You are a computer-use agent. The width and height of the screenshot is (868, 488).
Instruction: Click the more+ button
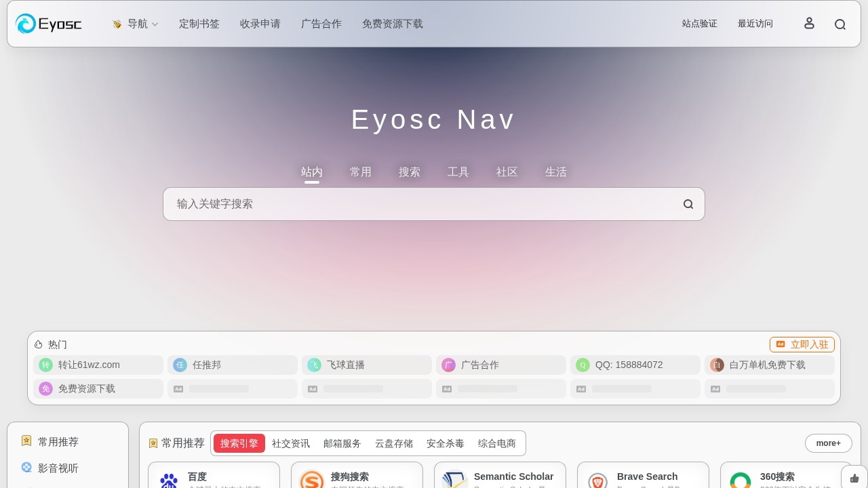pyautogui.click(x=829, y=443)
